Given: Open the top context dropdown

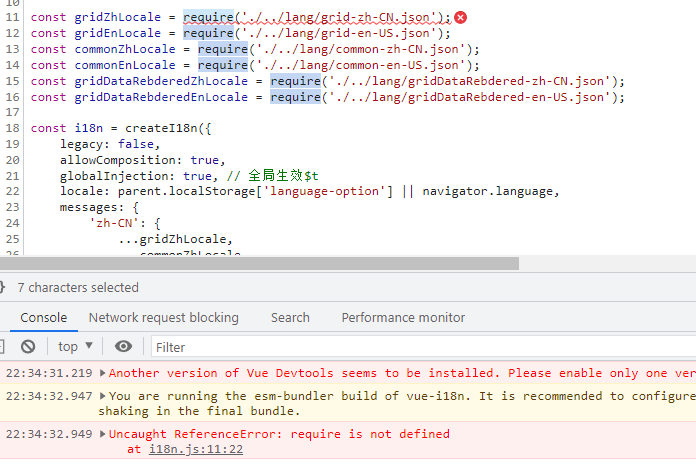Looking at the screenshot, I should tap(75, 346).
